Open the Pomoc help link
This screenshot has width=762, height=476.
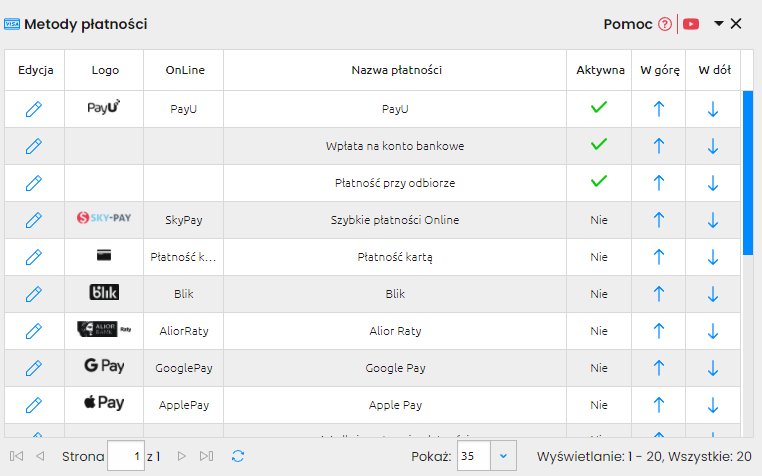point(627,24)
